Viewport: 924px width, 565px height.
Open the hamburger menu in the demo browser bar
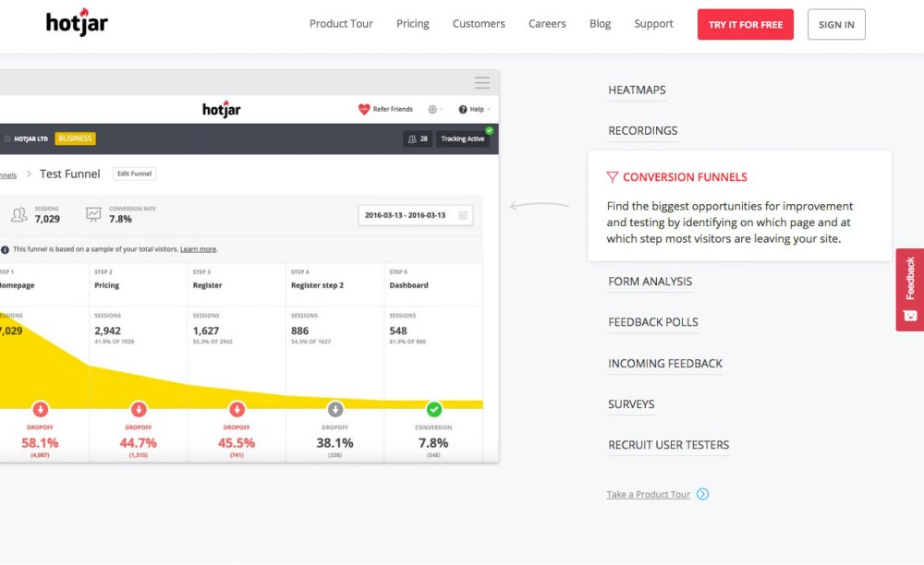tap(482, 82)
